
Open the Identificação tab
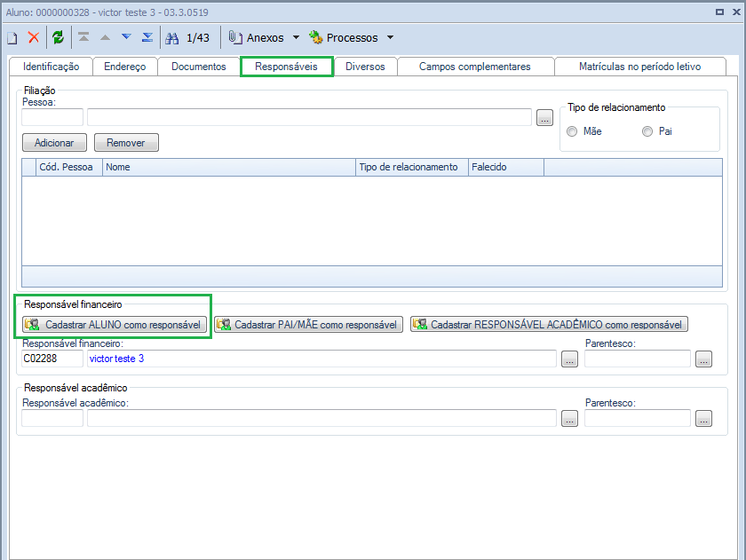(x=52, y=67)
